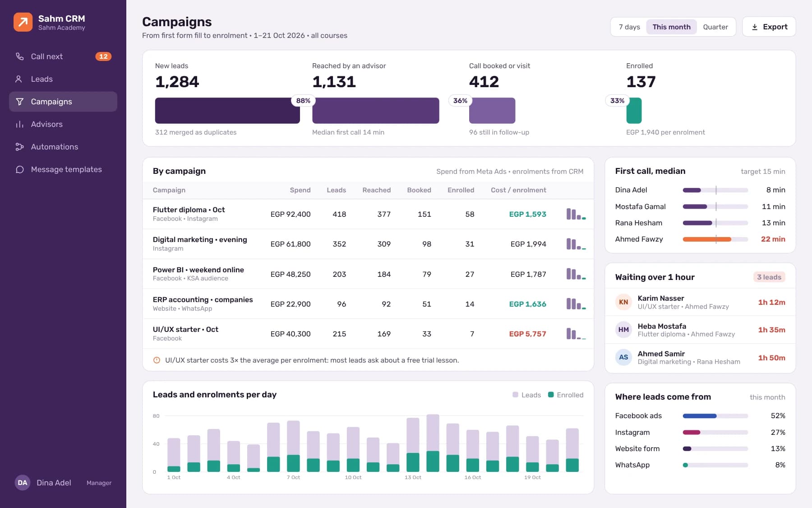
Task: Click the Call next phone icon
Action: [x=19, y=56]
